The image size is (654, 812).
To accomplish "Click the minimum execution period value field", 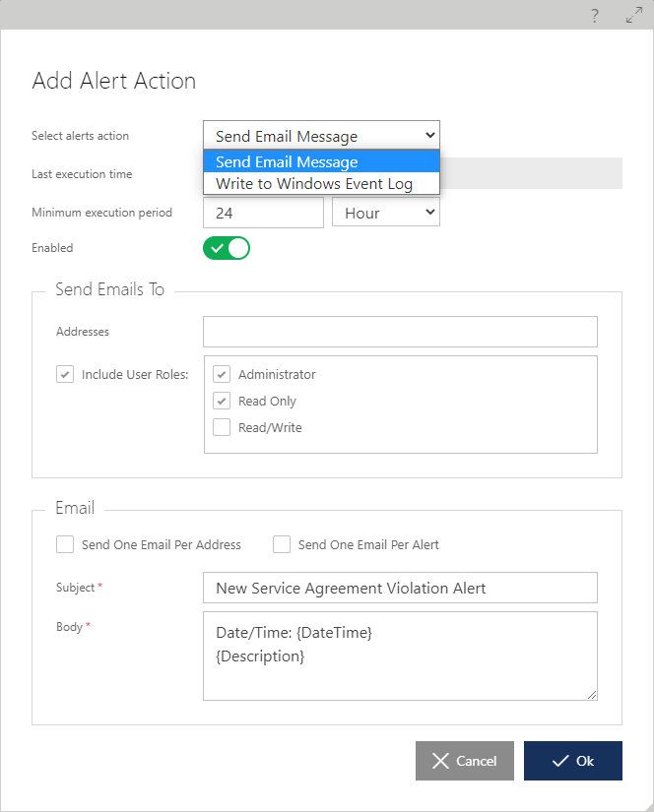I will pyautogui.click(x=263, y=213).
